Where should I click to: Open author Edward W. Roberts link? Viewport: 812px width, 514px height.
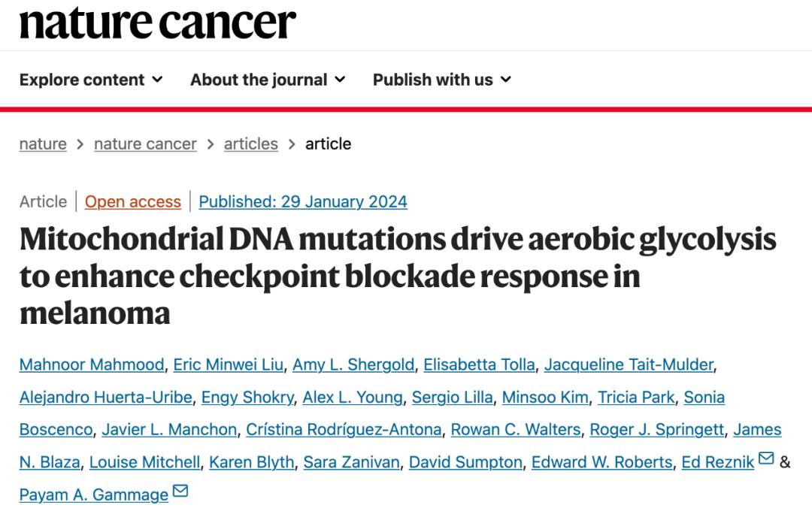[x=601, y=461]
